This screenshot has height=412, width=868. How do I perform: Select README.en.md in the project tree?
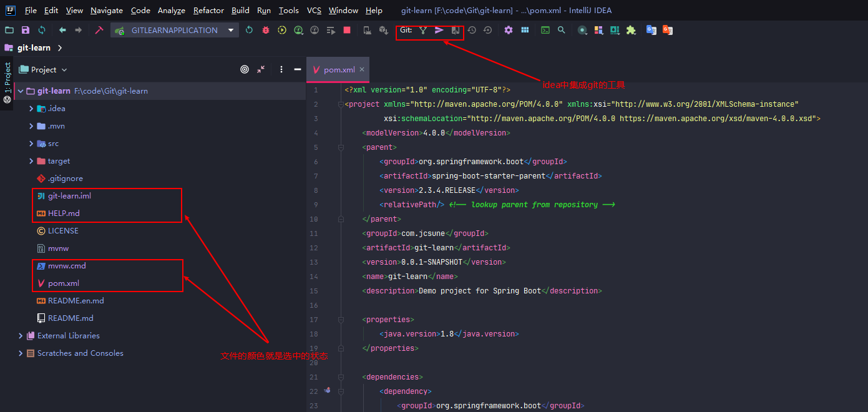pyautogui.click(x=76, y=301)
